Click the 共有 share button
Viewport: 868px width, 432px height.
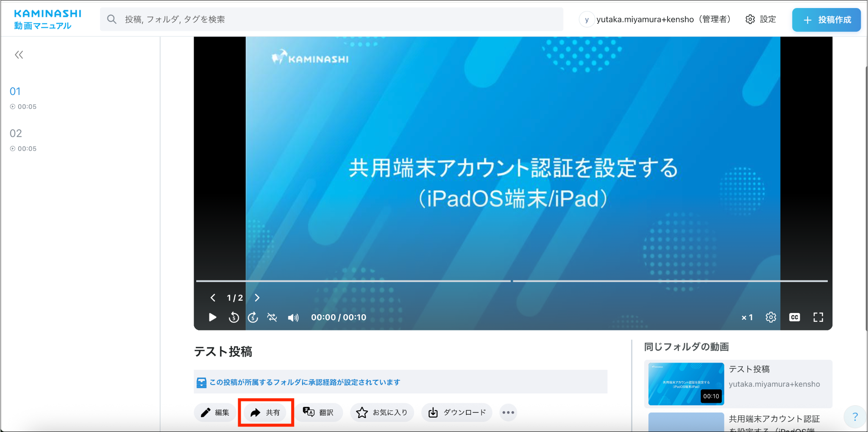pyautogui.click(x=265, y=413)
